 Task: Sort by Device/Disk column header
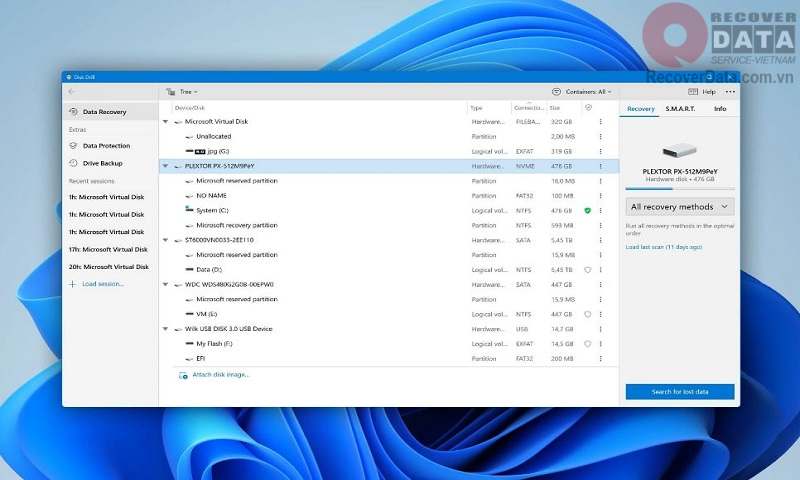[x=189, y=108]
